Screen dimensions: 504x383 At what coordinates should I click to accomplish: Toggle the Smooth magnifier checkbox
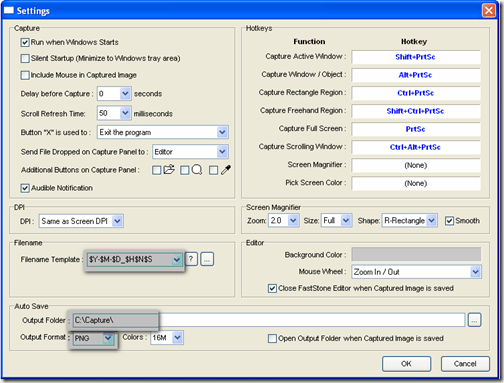point(449,221)
